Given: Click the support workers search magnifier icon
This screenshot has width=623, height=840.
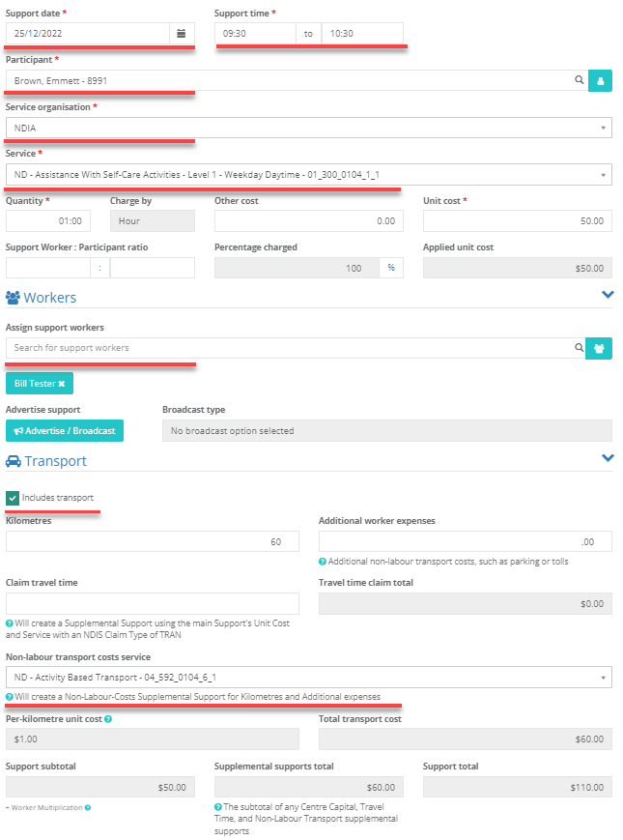Looking at the screenshot, I should (x=580, y=348).
